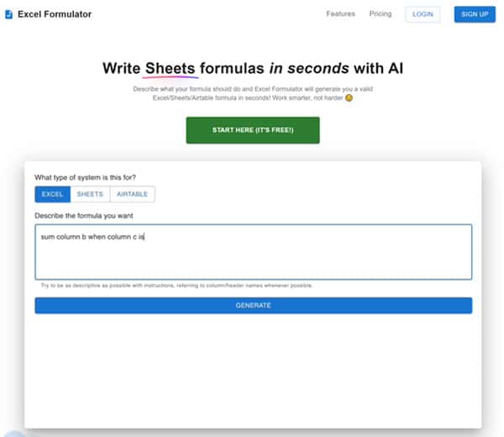This screenshot has width=504, height=437.
Task: Click the 'What type of system is this for?' label
Action: (x=85, y=177)
